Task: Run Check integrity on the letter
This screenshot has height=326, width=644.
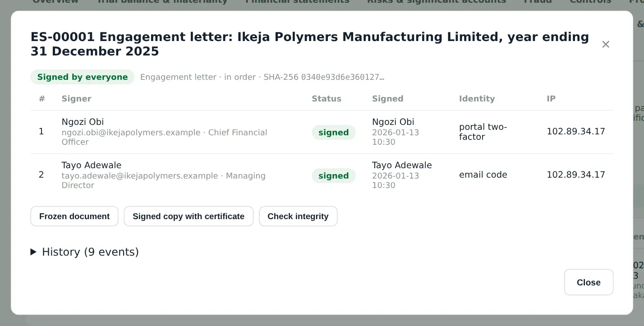Action: (298, 216)
